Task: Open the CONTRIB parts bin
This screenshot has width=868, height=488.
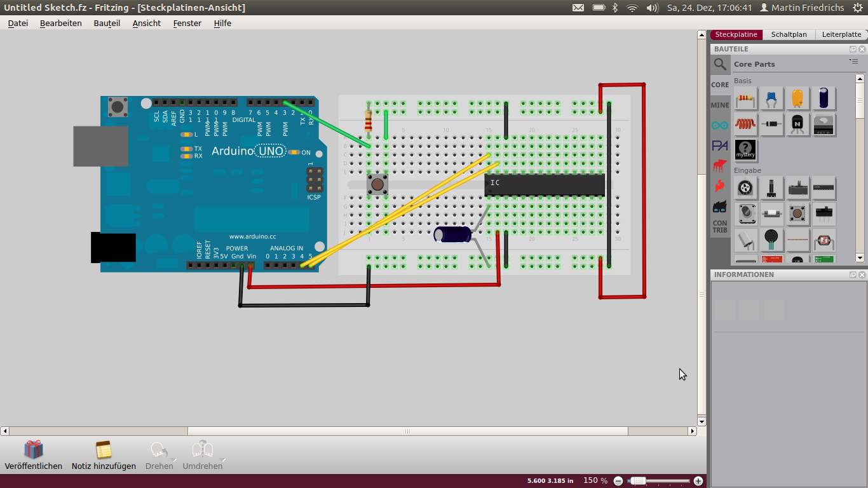Action: (720, 227)
